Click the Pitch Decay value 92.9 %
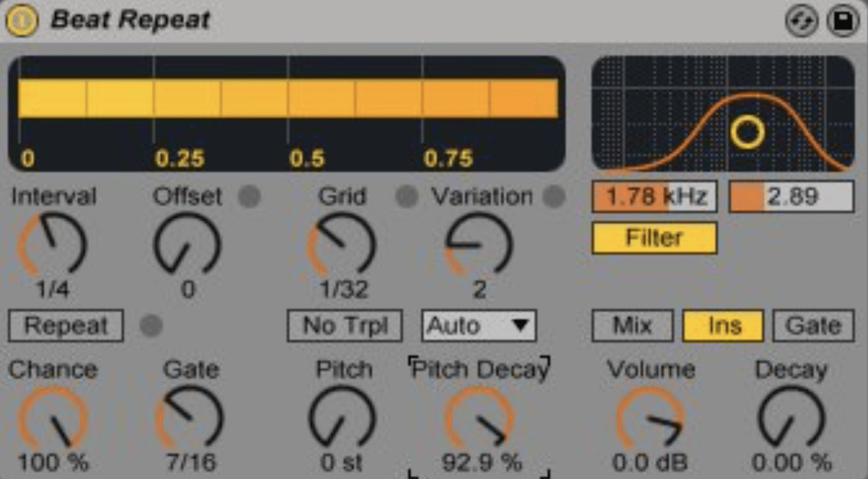868x479 pixels. [482, 463]
